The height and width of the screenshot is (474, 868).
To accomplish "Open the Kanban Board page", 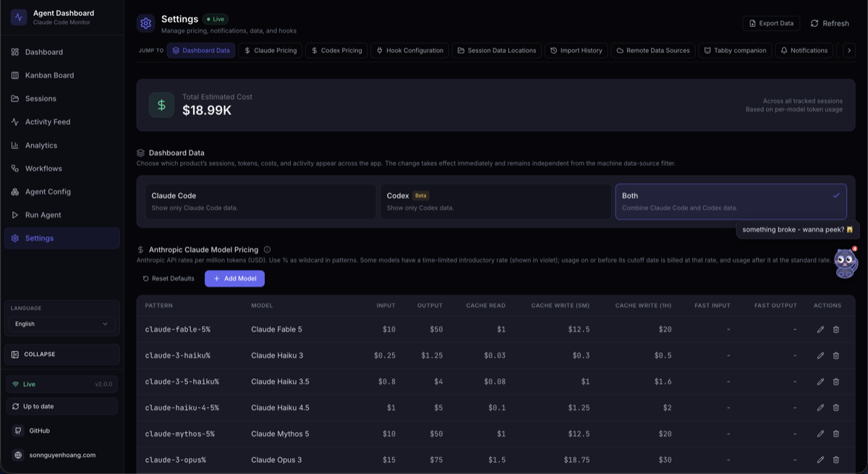I will point(61,75).
